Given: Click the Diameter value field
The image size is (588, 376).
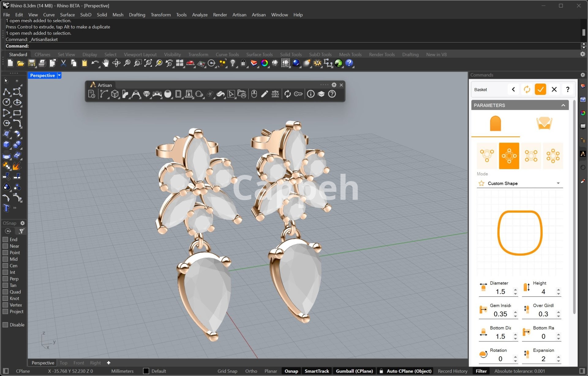Looking at the screenshot, I should coord(500,292).
